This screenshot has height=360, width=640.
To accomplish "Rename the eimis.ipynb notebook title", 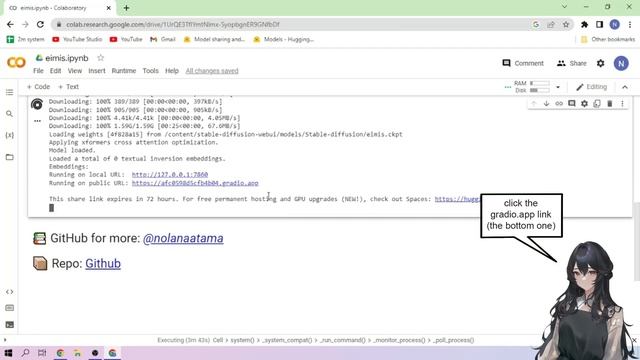I will pos(67,58).
